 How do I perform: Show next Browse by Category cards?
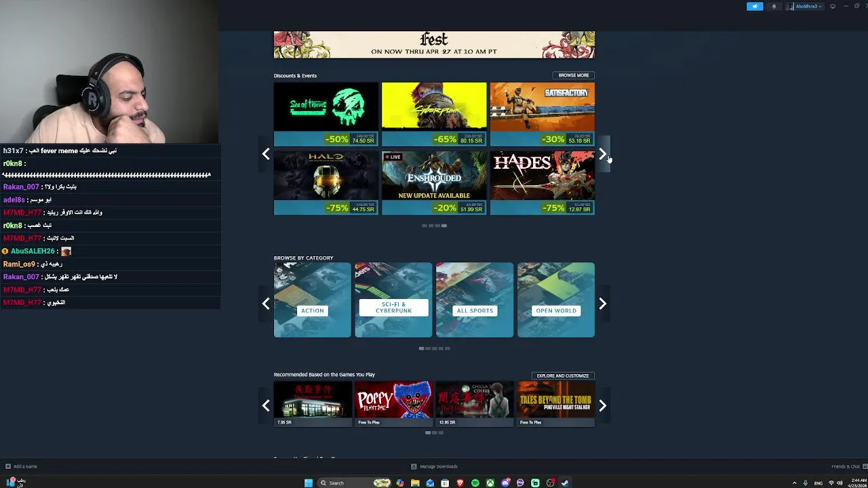point(602,303)
